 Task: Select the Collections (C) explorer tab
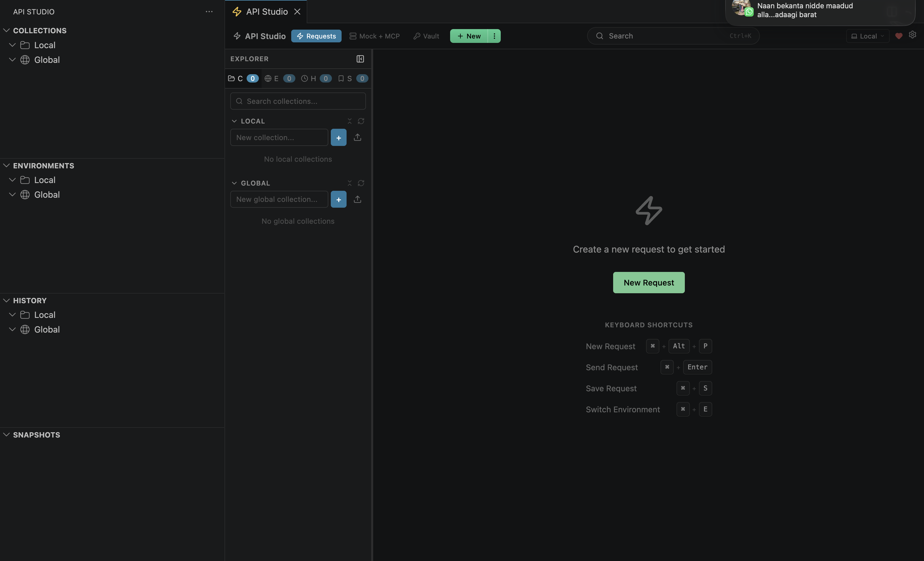(x=243, y=78)
